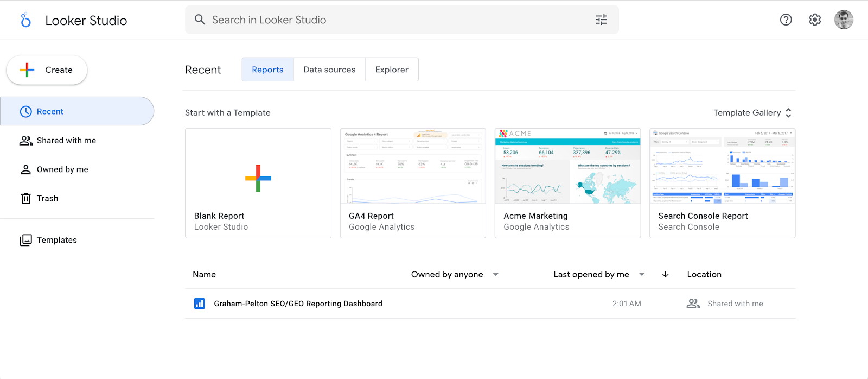The image size is (868, 379).
Task: Open the Search Console Report template thumbnail
Action: pos(723,166)
